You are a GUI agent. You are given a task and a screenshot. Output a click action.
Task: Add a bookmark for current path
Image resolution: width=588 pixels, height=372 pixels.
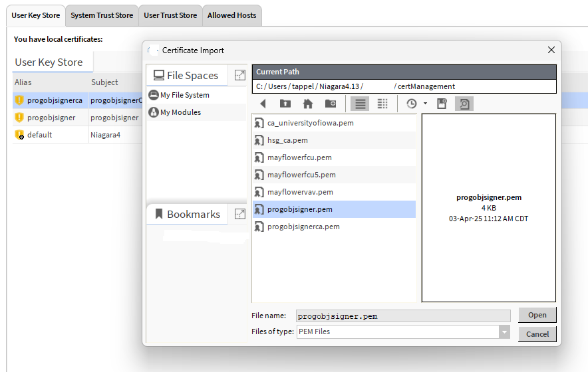point(441,104)
